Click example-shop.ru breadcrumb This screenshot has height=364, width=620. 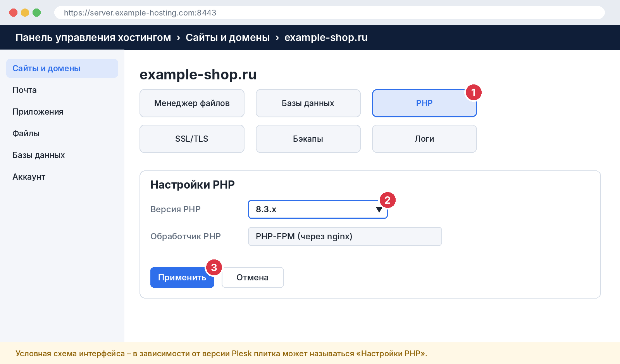(326, 38)
